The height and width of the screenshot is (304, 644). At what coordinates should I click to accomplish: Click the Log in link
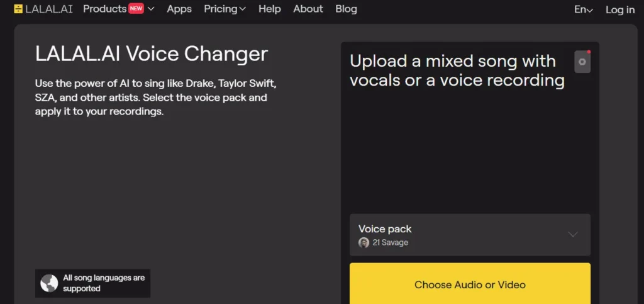619,9
